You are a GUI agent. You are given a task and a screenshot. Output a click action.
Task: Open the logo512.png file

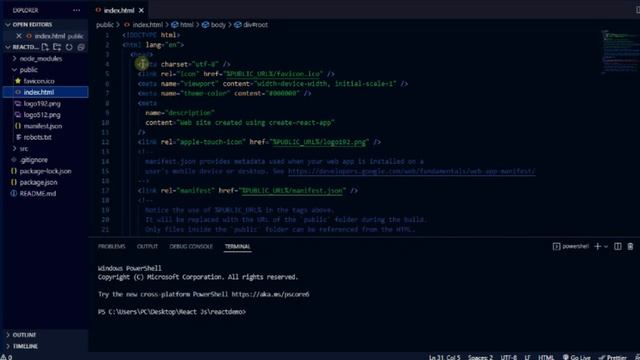[x=42, y=115]
